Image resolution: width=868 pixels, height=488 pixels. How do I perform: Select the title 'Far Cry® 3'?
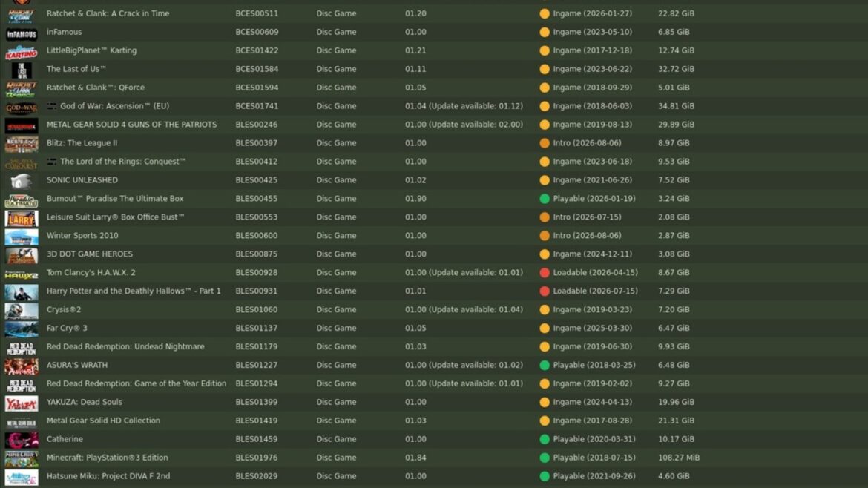pos(67,328)
